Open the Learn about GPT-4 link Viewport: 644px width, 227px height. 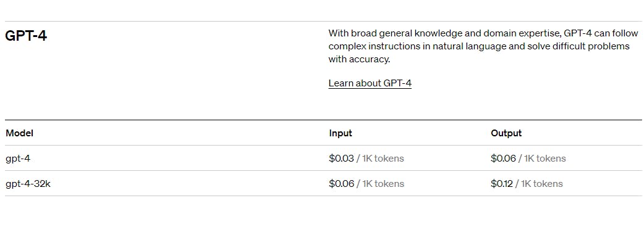[x=370, y=83]
